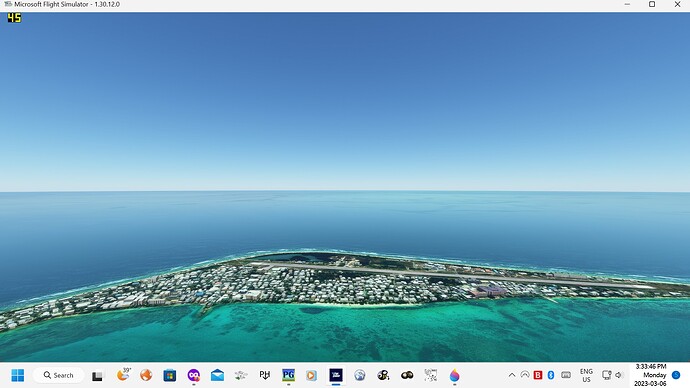Launch the orange globe browser icon

(x=146, y=375)
